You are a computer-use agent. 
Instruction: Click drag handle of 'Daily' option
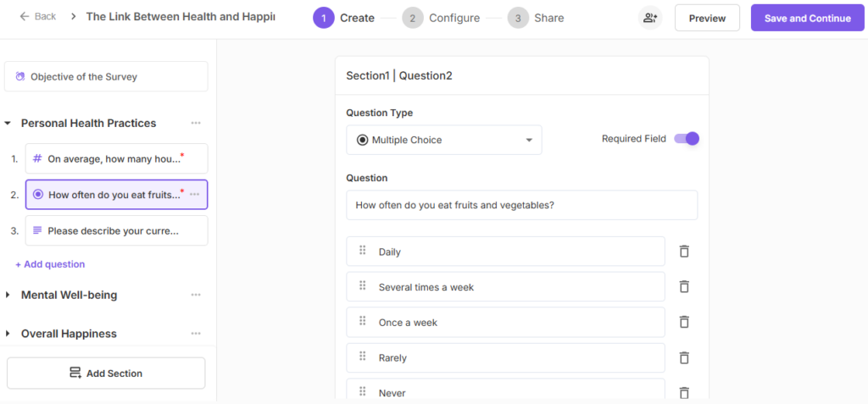pyautogui.click(x=363, y=251)
